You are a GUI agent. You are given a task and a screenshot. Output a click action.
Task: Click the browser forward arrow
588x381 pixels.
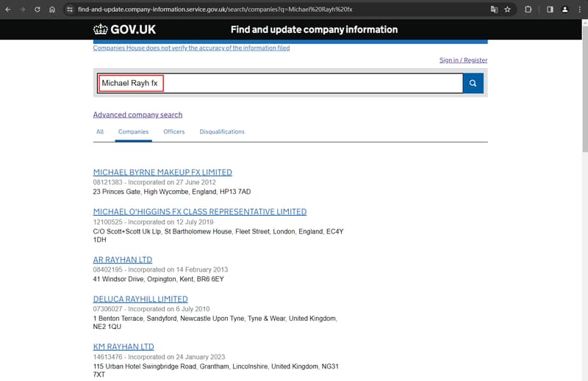[23, 10]
